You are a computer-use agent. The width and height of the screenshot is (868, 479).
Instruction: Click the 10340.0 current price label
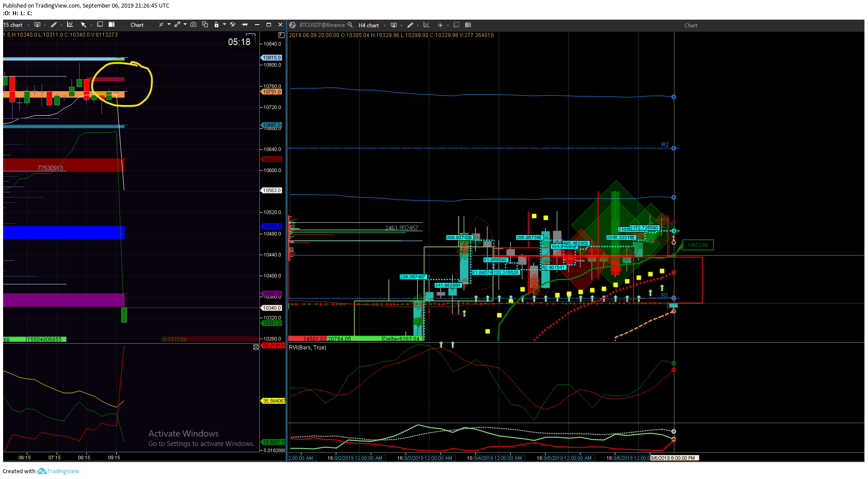(271, 308)
